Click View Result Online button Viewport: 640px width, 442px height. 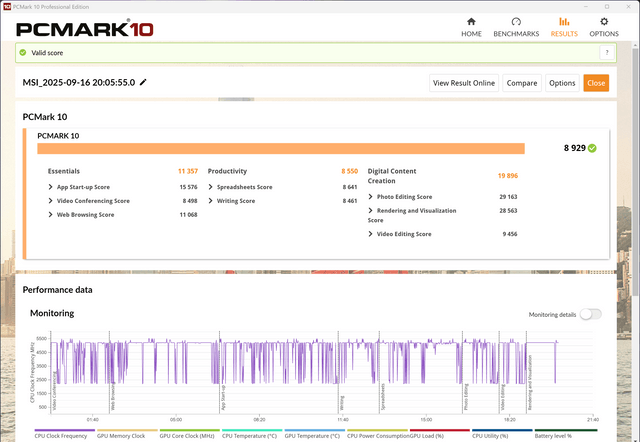click(464, 83)
